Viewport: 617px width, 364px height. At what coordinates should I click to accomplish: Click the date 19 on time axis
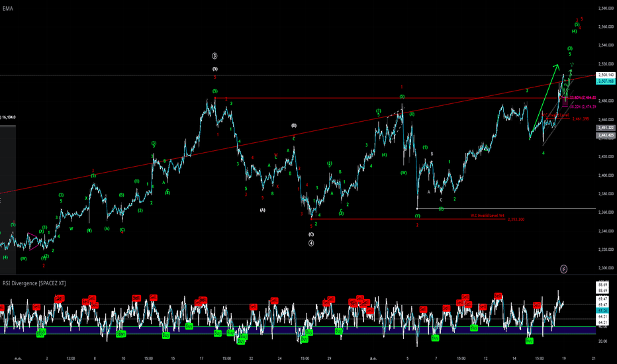pos(563,359)
